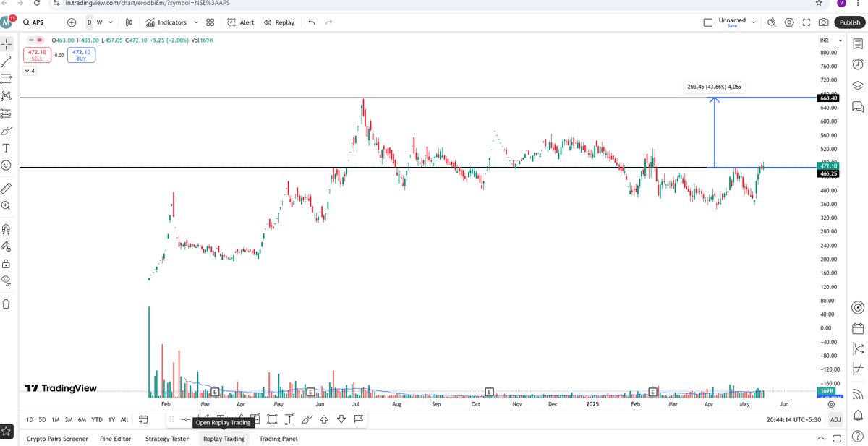This screenshot has width=868, height=446.
Task: Open the Unnamed layout dropdown arrow
Action: click(x=754, y=22)
